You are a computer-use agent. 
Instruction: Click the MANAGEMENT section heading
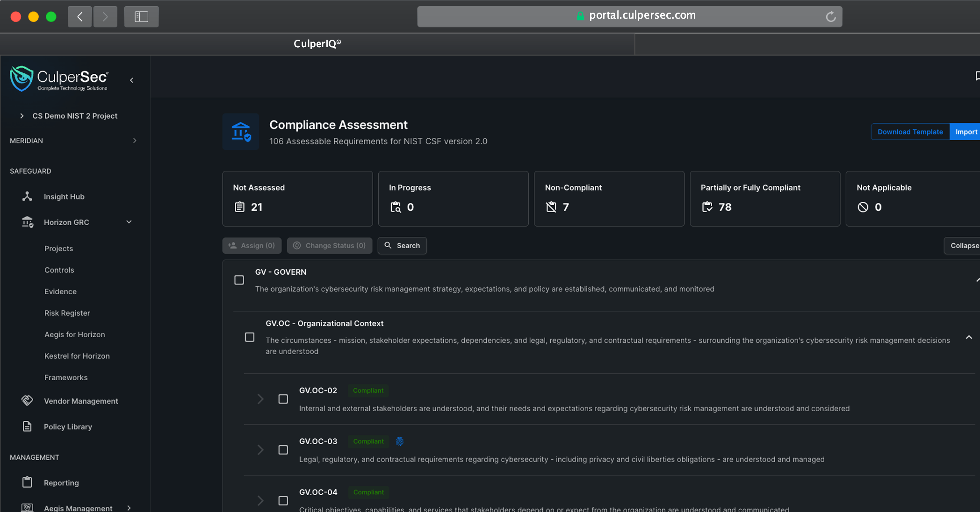(35, 457)
